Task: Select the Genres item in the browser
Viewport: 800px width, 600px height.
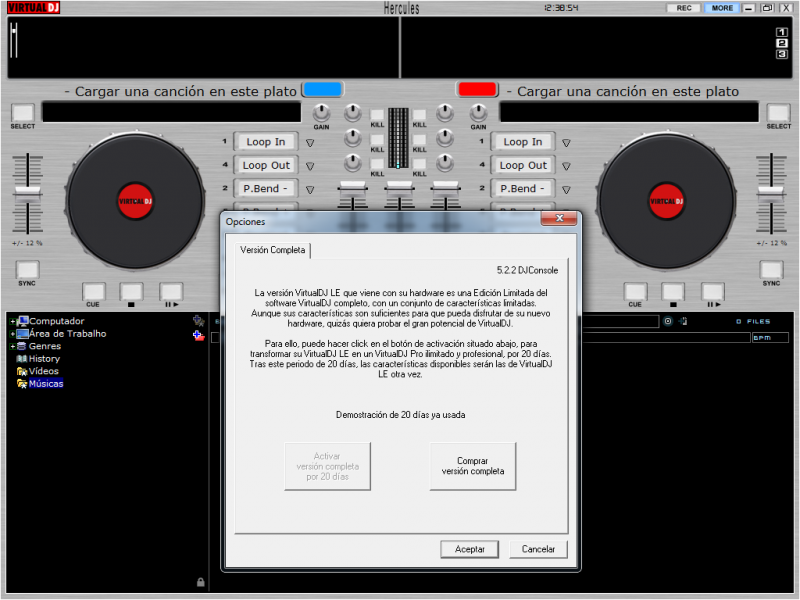Action: (45, 346)
